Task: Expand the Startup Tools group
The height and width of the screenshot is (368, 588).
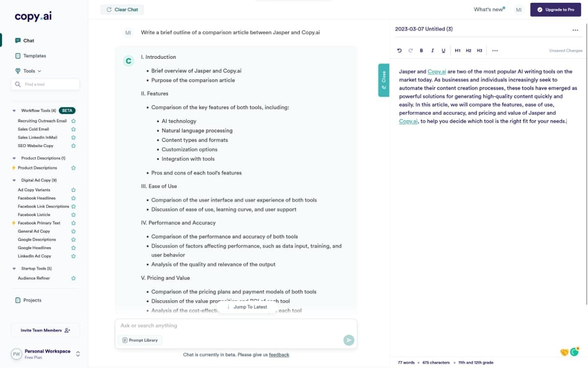Action: [x=13, y=268]
